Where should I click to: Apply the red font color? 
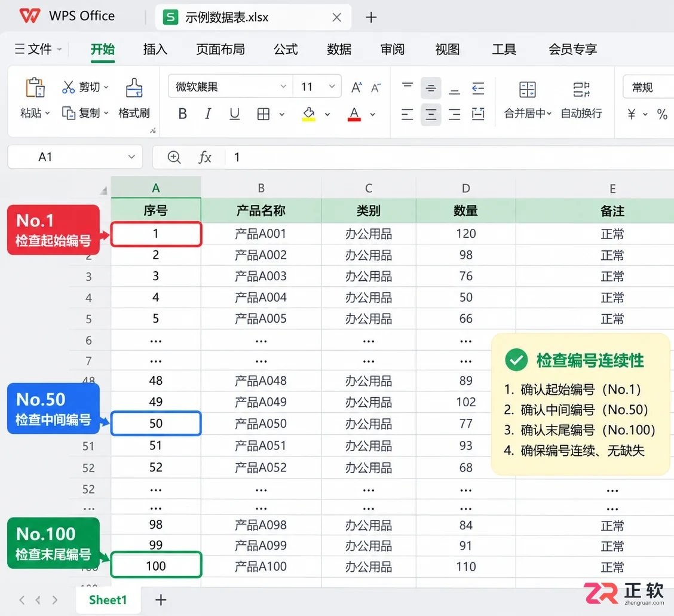click(x=354, y=114)
